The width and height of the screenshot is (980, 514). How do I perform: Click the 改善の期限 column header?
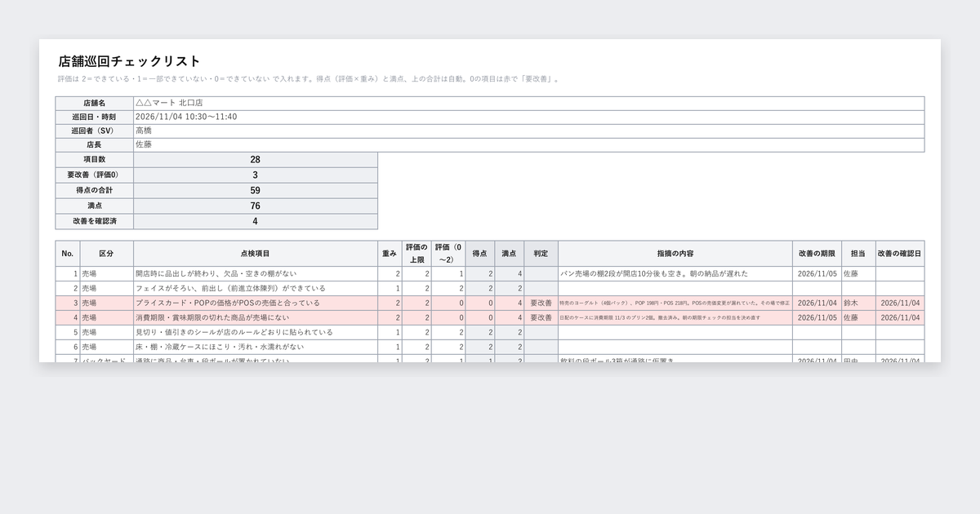pos(817,254)
